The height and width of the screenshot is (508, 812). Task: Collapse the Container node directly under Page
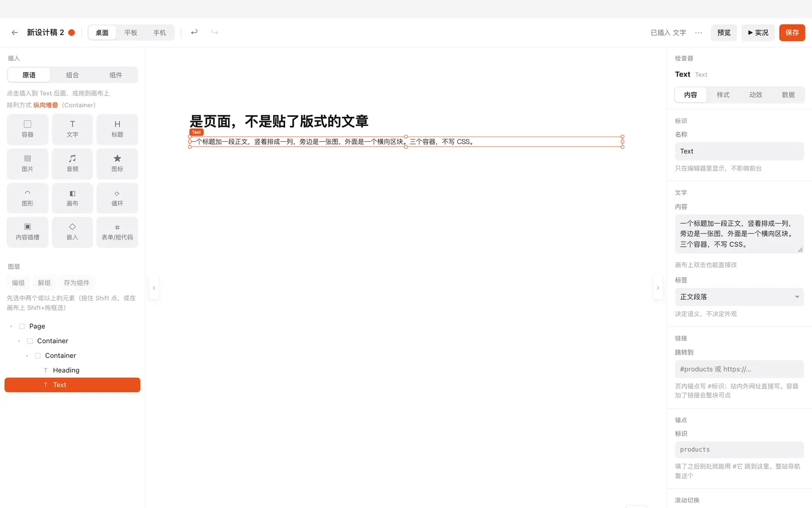pos(19,341)
